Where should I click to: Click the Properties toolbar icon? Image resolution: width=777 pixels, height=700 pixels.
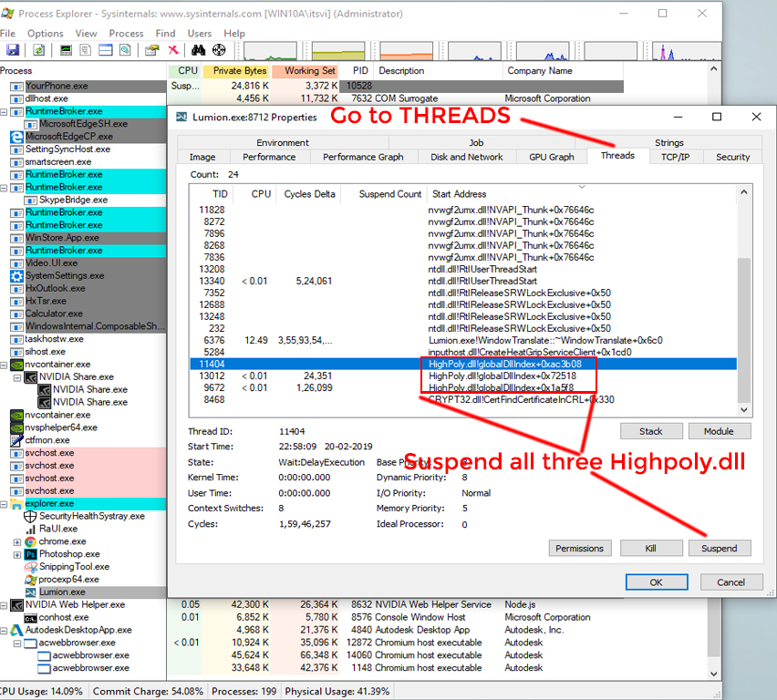pos(152,50)
